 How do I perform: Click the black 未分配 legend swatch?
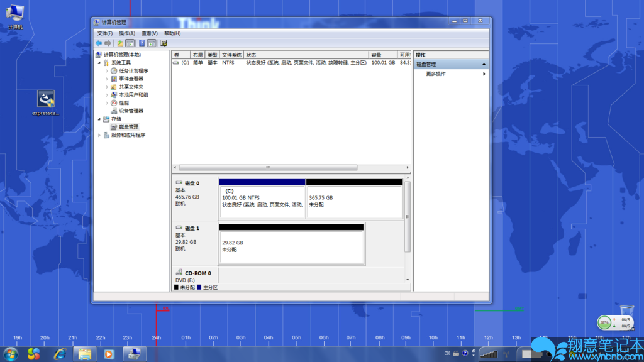(x=176, y=287)
